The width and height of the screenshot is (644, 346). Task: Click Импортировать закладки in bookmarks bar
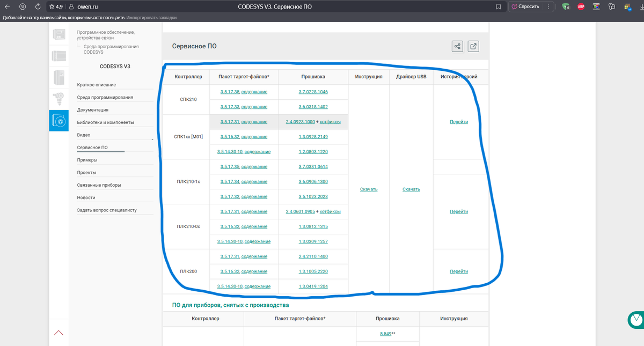coord(151,18)
